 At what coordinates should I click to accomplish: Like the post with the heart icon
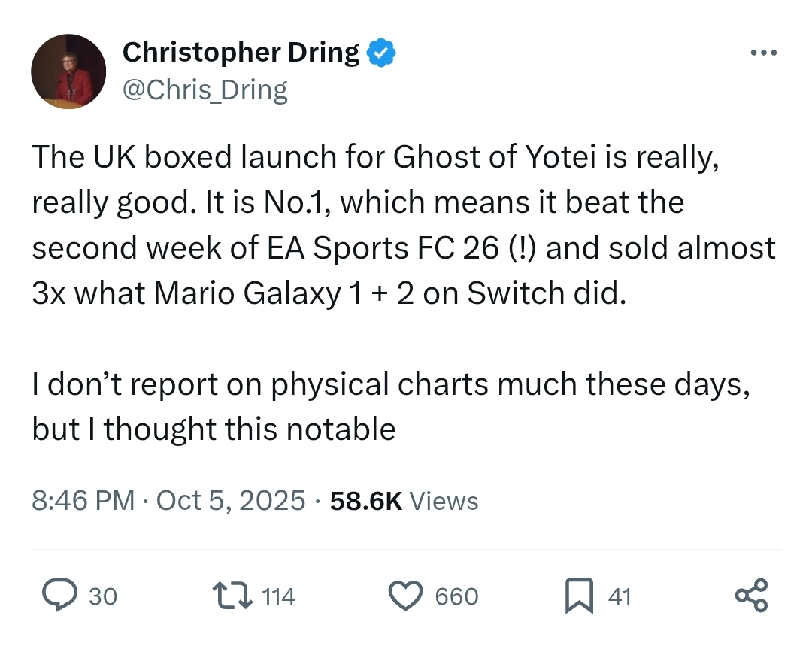pyautogui.click(x=407, y=596)
